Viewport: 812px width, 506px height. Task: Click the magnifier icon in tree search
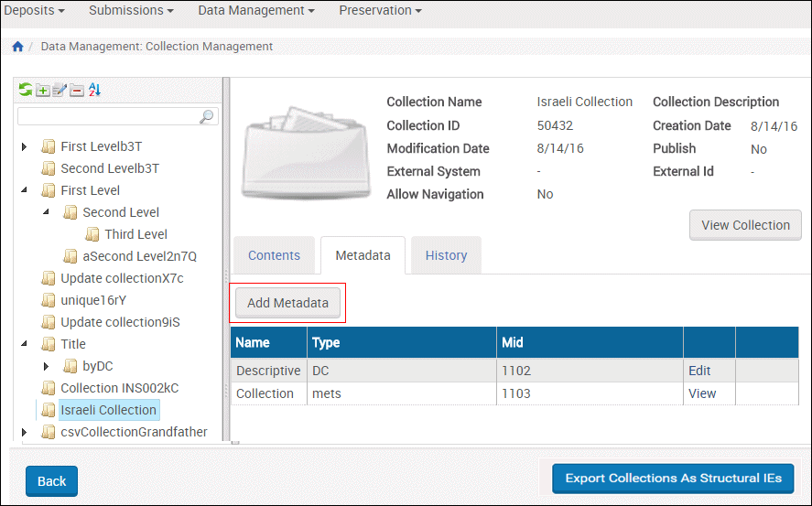coord(207,116)
